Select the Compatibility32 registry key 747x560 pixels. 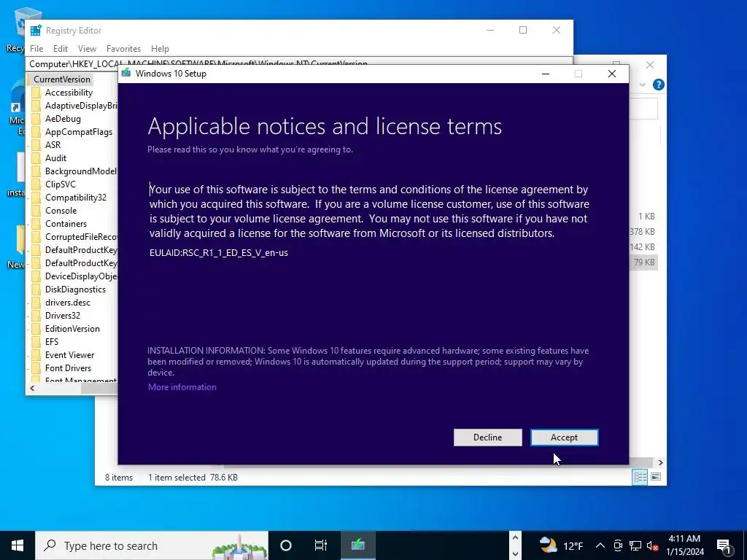pos(76,197)
